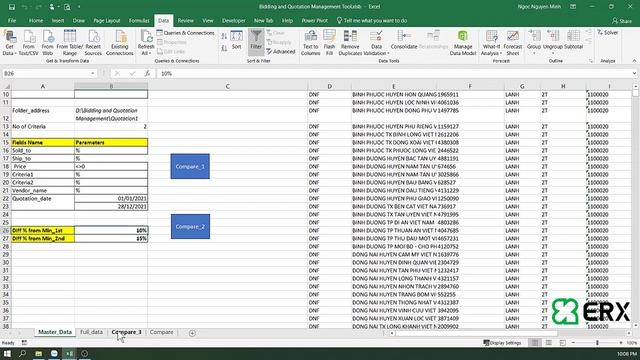
Task: Launch Text to Columns wizard
Action: click(x=310, y=43)
